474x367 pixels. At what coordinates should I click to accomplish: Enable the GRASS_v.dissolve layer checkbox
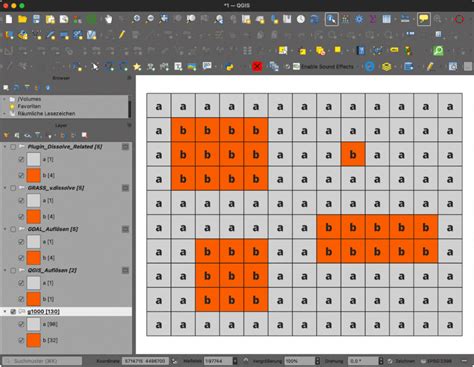pyautogui.click(x=13, y=188)
